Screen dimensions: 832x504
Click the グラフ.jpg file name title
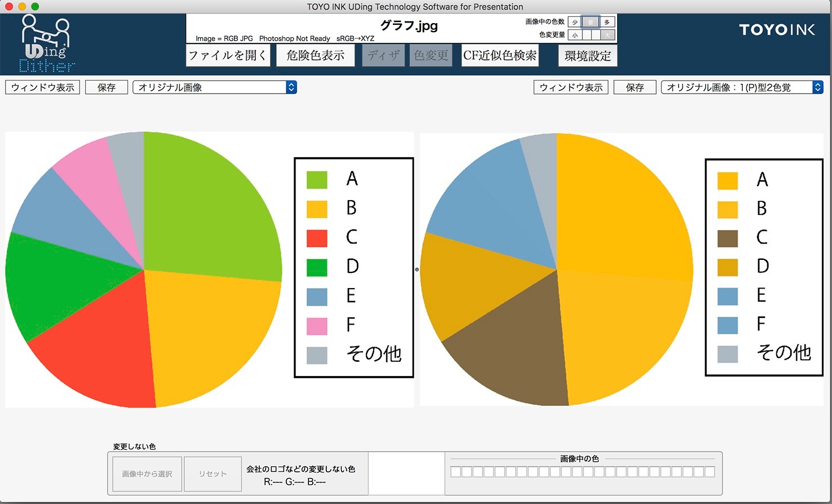tap(409, 25)
